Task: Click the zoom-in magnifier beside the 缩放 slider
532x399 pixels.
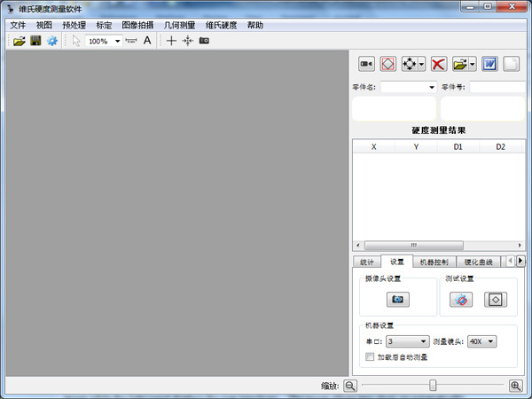Action: (x=515, y=386)
